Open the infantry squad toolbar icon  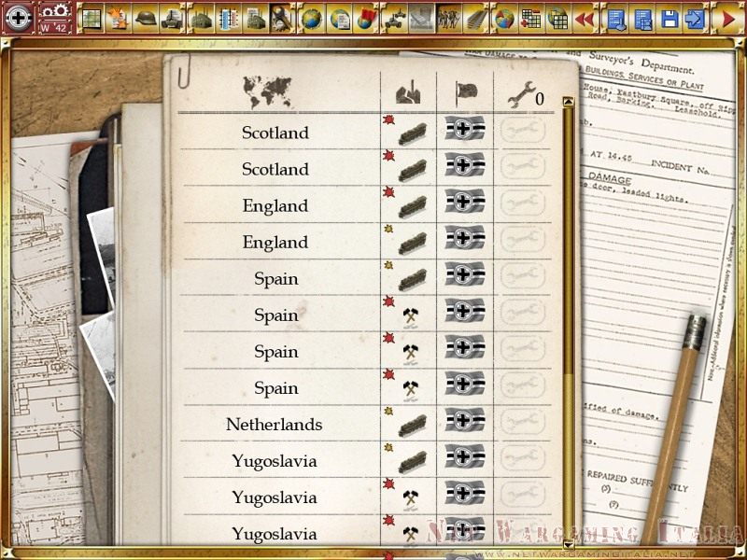click(449, 18)
